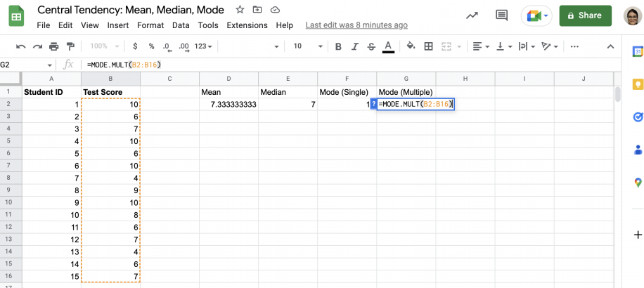Click the document title text
The image size is (644, 288).
(x=131, y=9)
